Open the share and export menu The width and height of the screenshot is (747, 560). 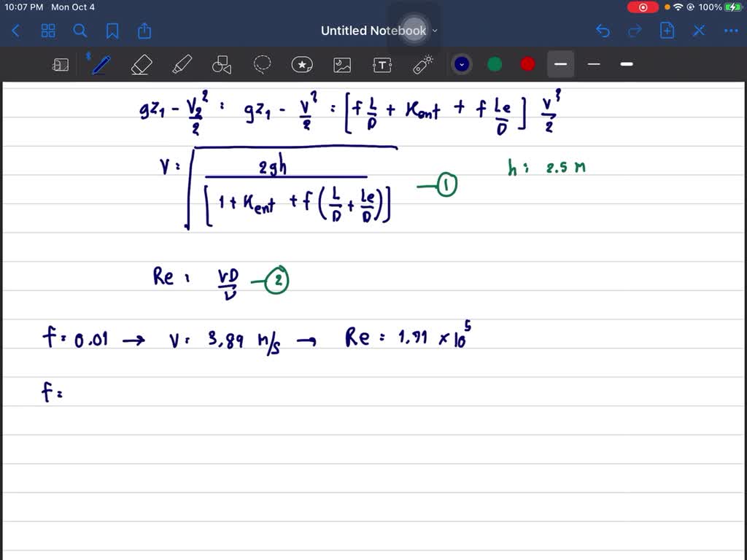[144, 31]
